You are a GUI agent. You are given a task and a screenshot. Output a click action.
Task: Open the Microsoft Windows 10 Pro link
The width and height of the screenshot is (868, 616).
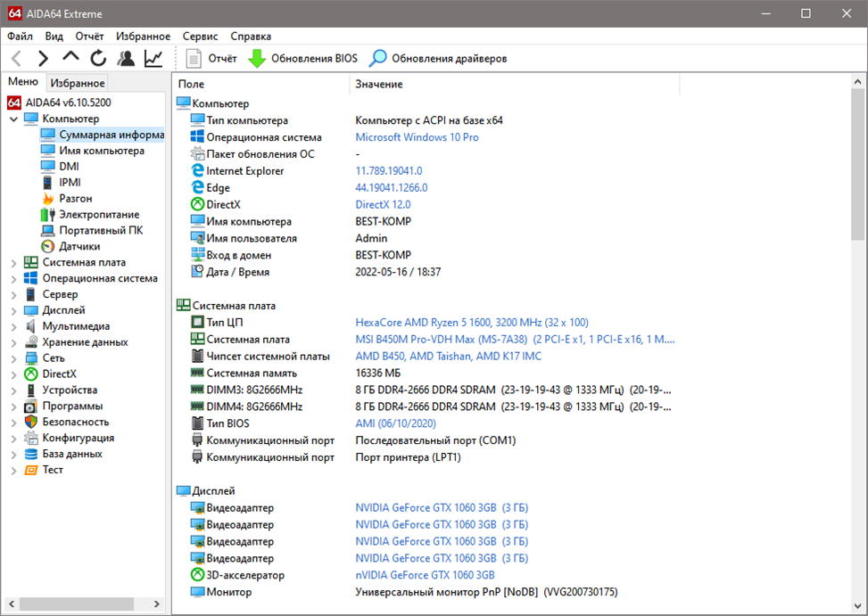point(417,137)
